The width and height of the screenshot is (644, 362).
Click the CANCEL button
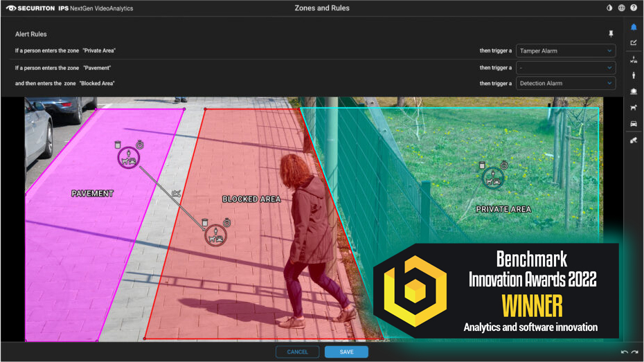coord(297,352)
